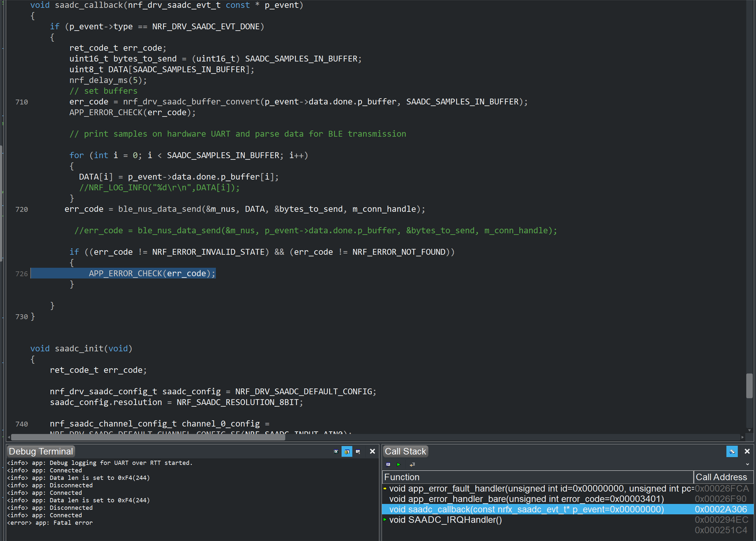Click NRF_SAADC_RESOLUTION_8BIT line
The image size is (756, 541).
(x=176, y=402)
